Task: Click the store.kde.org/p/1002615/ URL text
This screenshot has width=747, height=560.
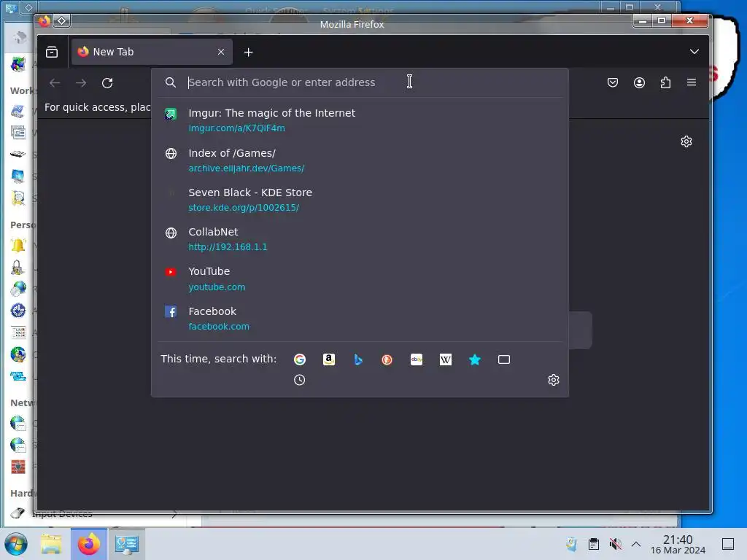Action: (x=244, y=208)
